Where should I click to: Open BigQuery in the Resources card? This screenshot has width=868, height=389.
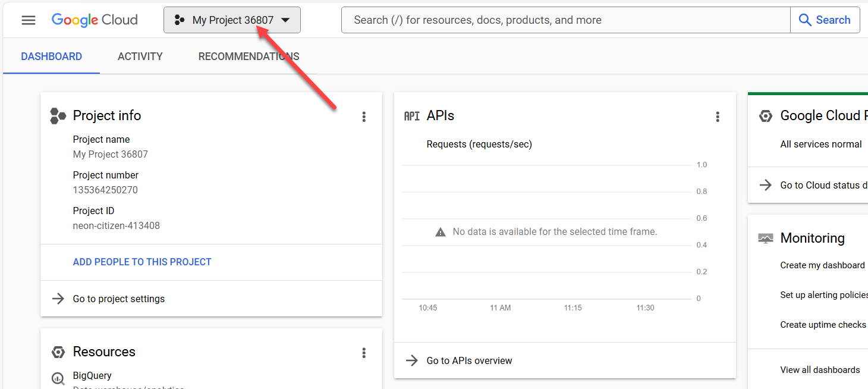pyautogui.click(x=92, y=375)
